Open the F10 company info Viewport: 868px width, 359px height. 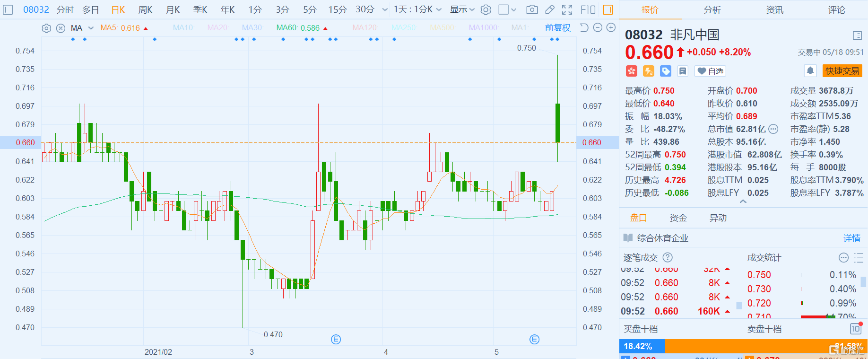588,9
